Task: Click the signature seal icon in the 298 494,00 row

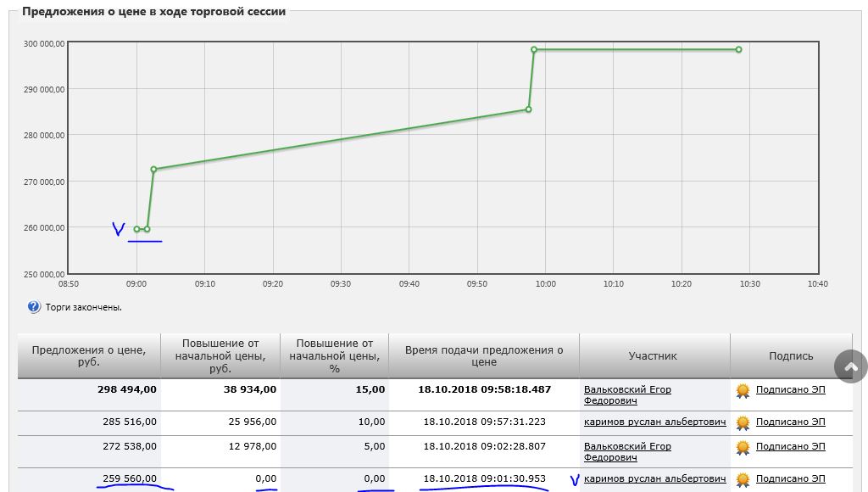Action: pyautogui.click(x=743, y=390)
